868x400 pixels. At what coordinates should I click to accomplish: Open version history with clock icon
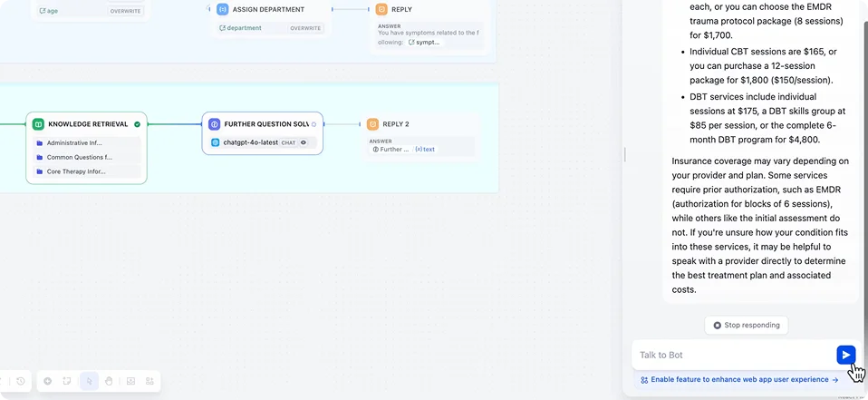[21, 381]
